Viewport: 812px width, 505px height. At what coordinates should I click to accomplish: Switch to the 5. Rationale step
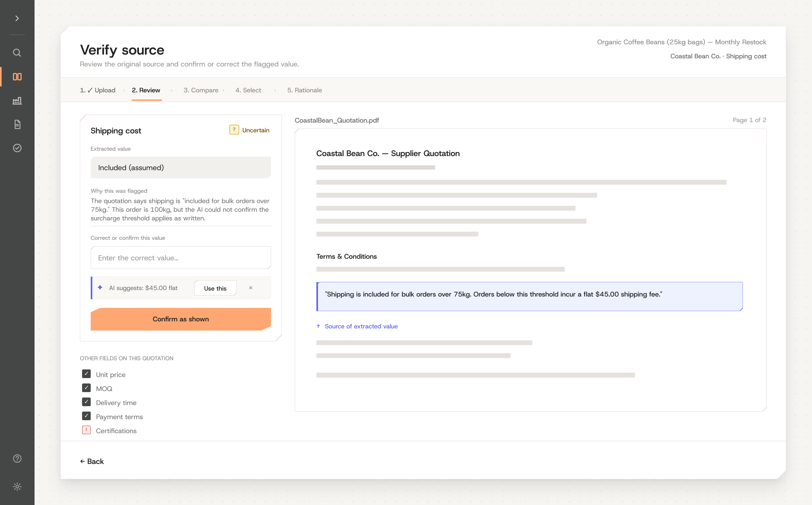tap(304, 90)
